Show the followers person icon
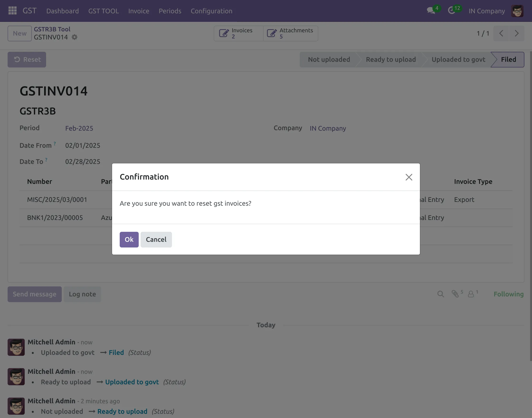 pos(471,294)
